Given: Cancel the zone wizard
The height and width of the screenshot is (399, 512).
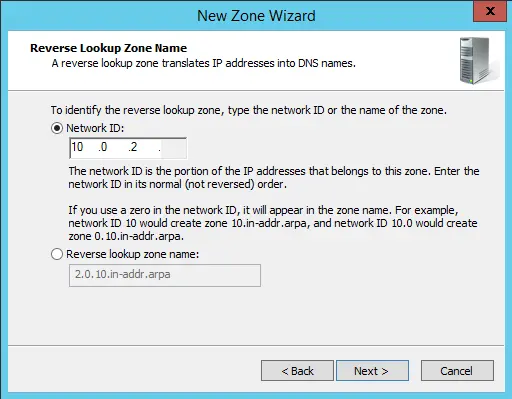Looking at the screenshot, I should click(x=457, y=370).
